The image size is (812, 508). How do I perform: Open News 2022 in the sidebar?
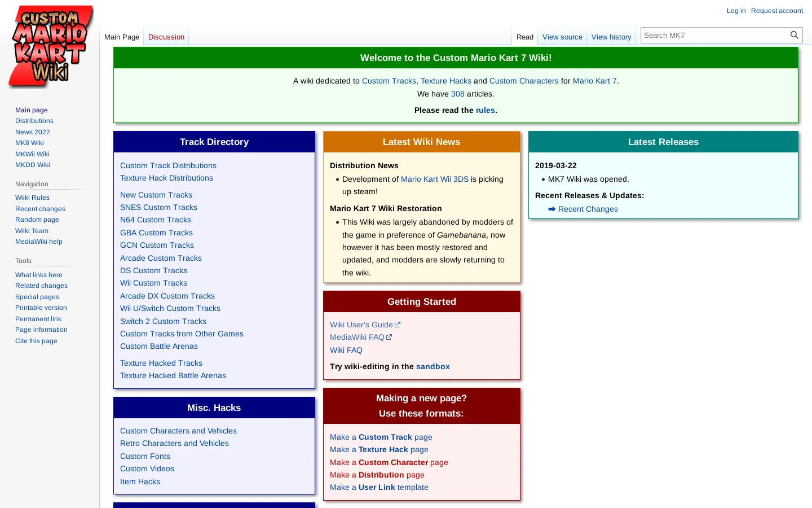click(x=33, y=132)
